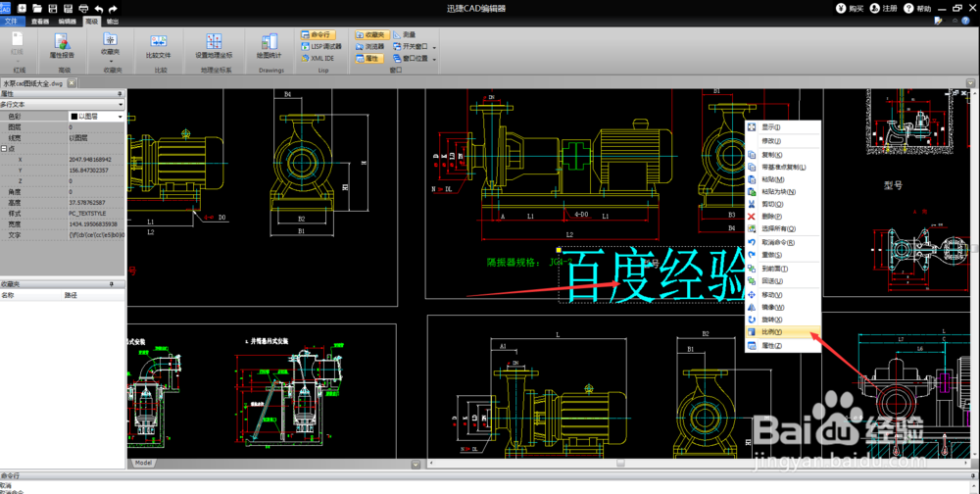Viewport: 980px width, 494px height.
Task: Click the Save As icon in the quick access bar
Action: tap(68, 9)
